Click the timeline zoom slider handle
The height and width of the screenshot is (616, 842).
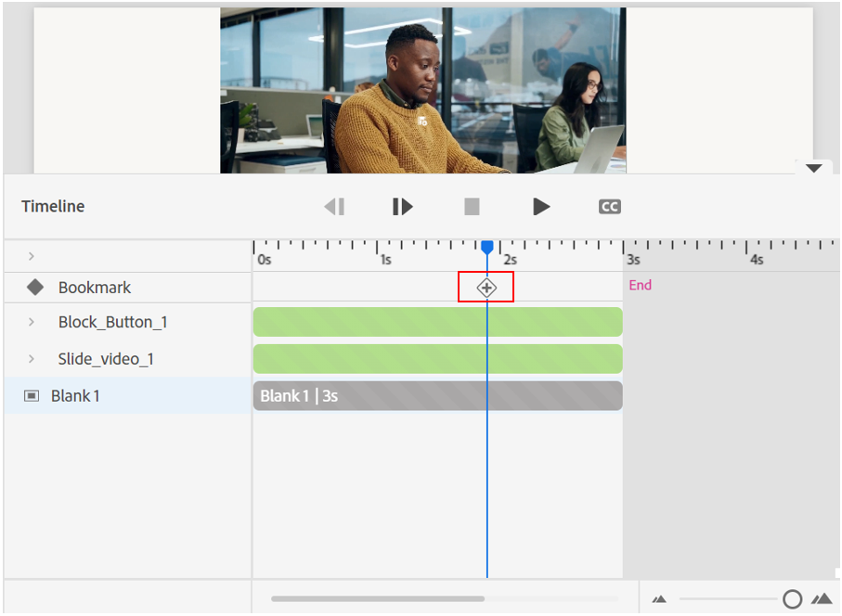point(792,599)
